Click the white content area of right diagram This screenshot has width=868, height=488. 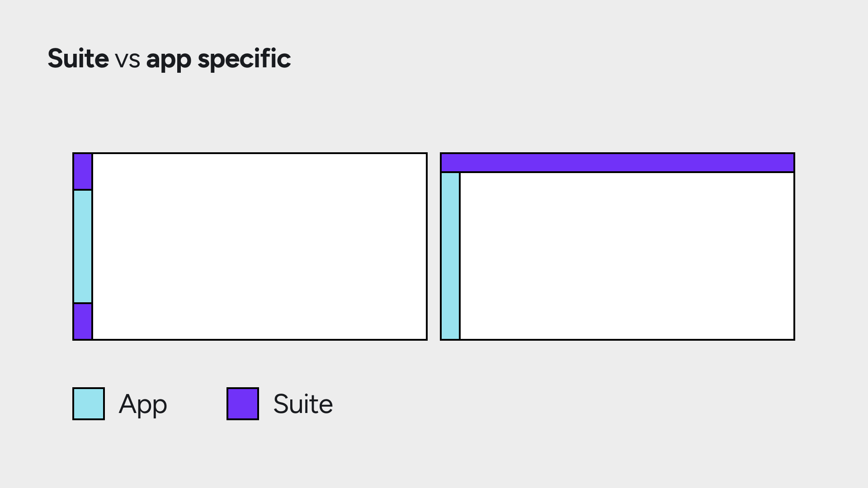tap(627, 256)
